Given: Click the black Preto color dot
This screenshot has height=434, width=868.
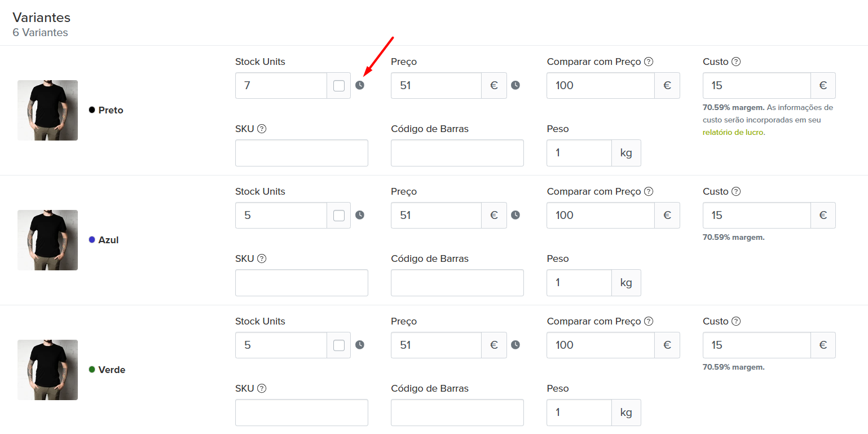Looking at the screenshot, I should tap(92, 110).
